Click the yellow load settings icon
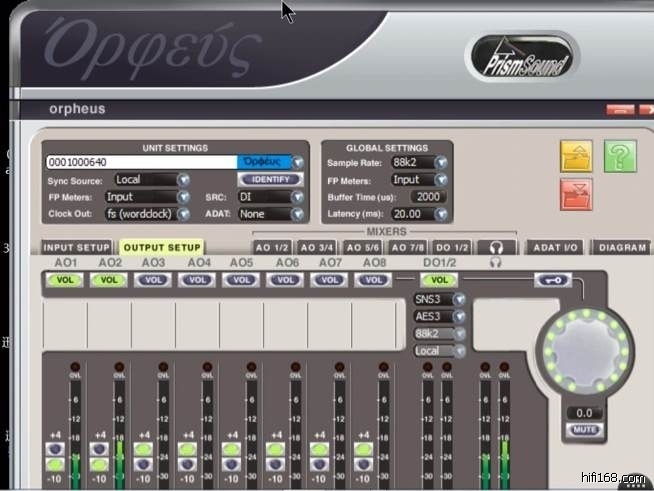 click(x=576, y=156)
